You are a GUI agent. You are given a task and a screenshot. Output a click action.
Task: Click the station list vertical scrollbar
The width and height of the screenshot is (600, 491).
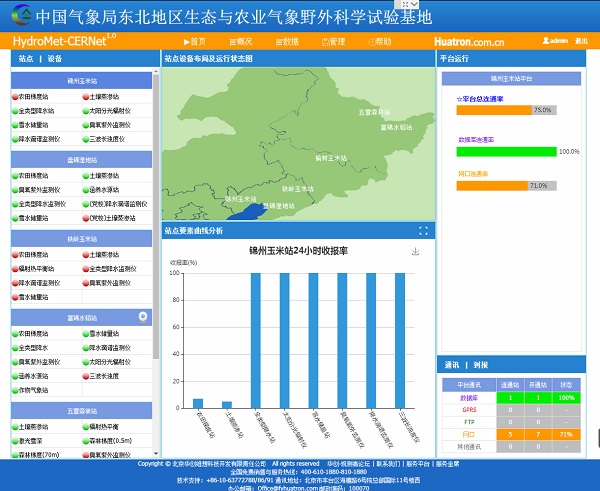[156, 200]
